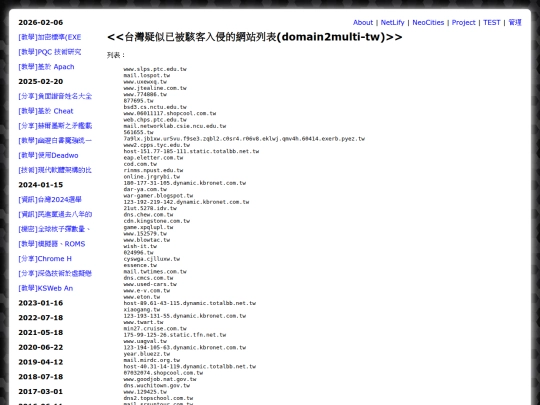Collapse the 2024-01-15 date section
The height and width of the screenshot is (405, 540).
point(41,185)
